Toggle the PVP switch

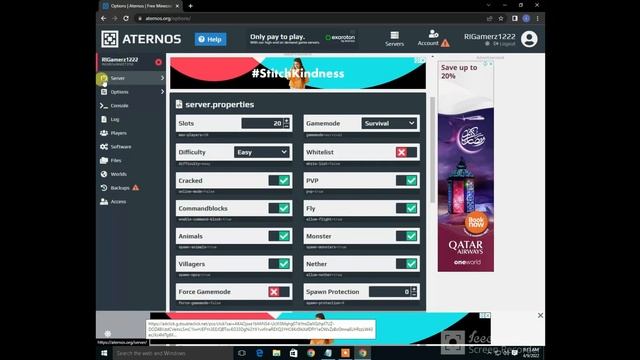[406, 180]
